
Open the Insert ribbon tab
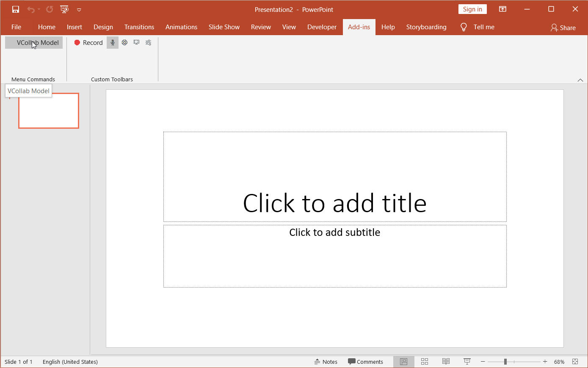[x=75, y=27]
